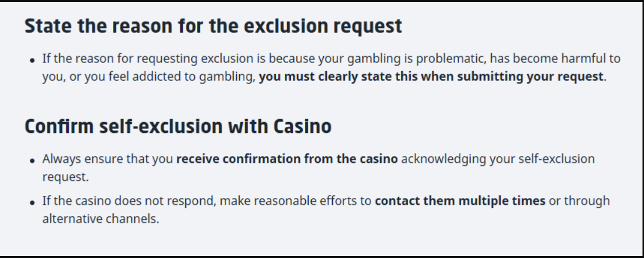Click bold phrase "receive confirmation from the casino"

pos(287,159)
